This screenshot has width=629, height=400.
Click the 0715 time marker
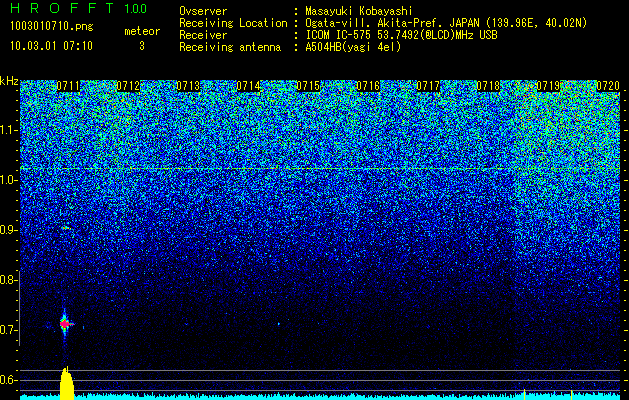[x=308, y=86]
